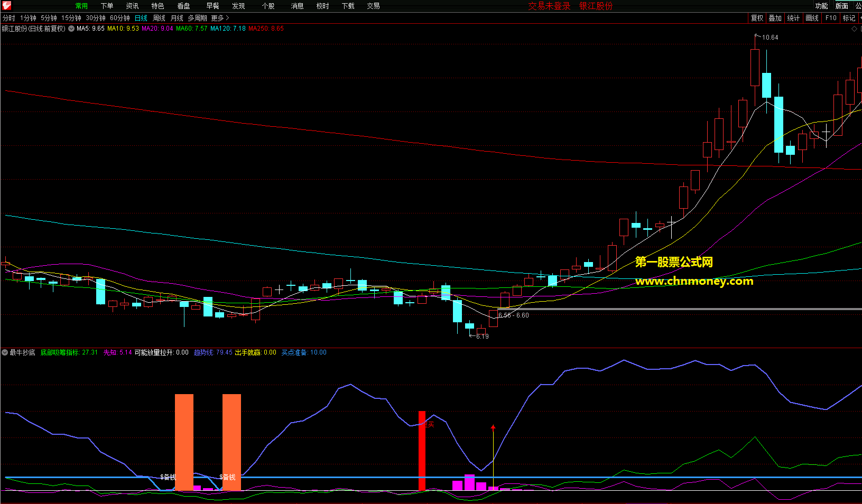Select the 1分钟 period tab
This screenshot has width=862, height=504.
[28, 18]
